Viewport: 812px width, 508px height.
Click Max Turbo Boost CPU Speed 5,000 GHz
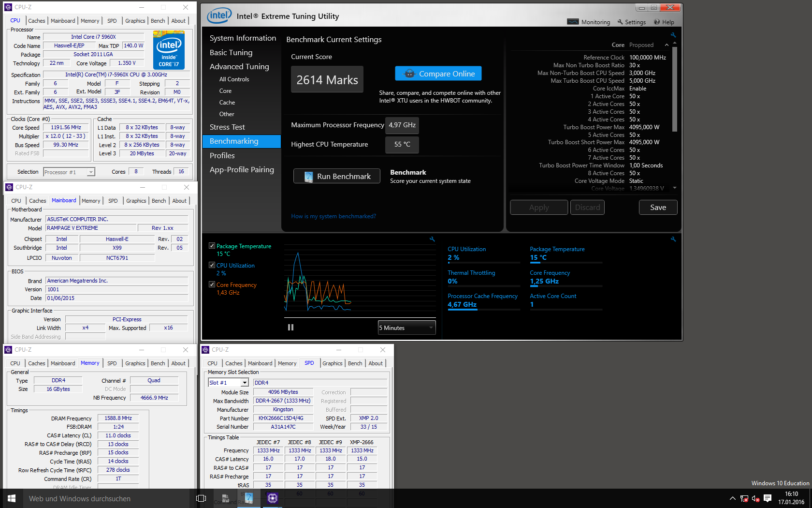click(x=642, y=81)
